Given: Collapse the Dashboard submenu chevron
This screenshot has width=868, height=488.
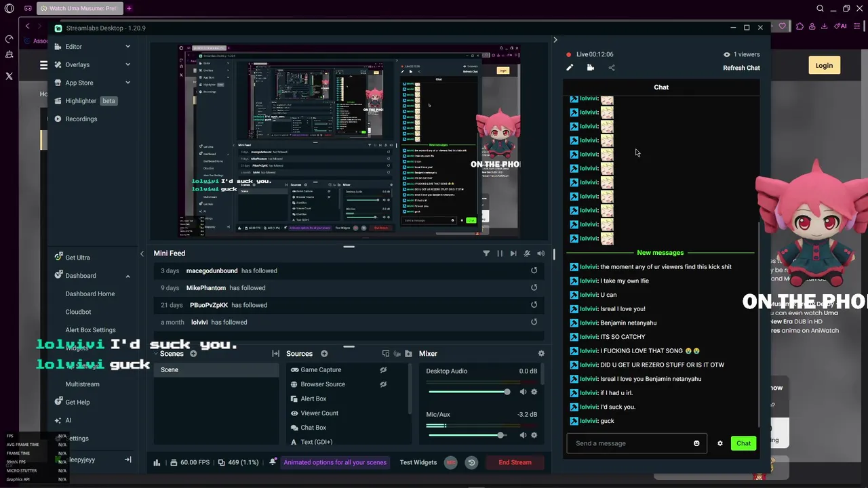Looking at the screenshot, I should point(127,276).
